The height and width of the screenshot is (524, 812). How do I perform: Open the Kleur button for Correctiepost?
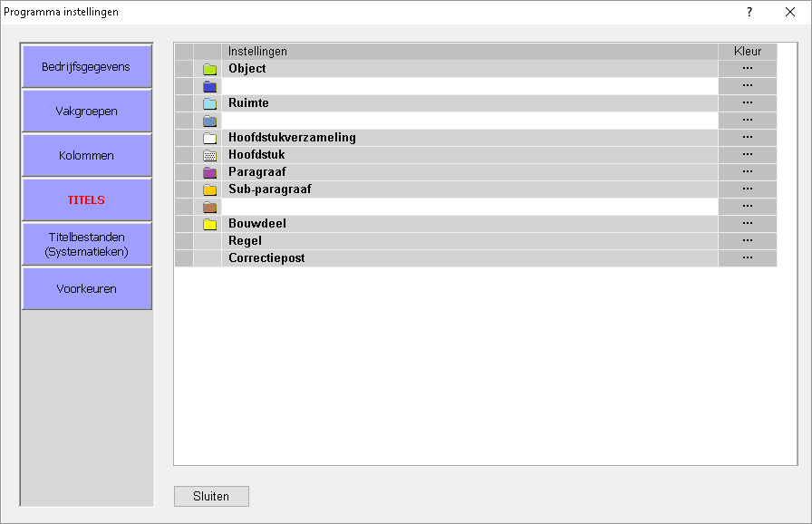(x=747, y=258)
